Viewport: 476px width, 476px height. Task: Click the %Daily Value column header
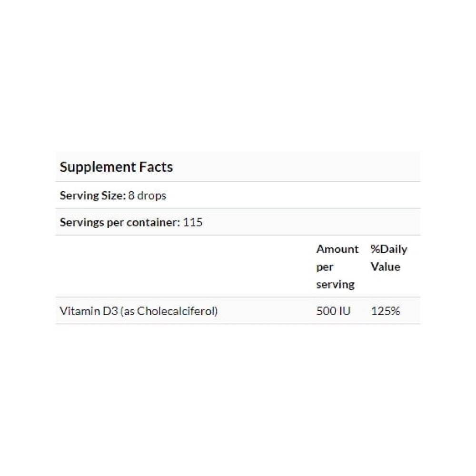[389, 258]
